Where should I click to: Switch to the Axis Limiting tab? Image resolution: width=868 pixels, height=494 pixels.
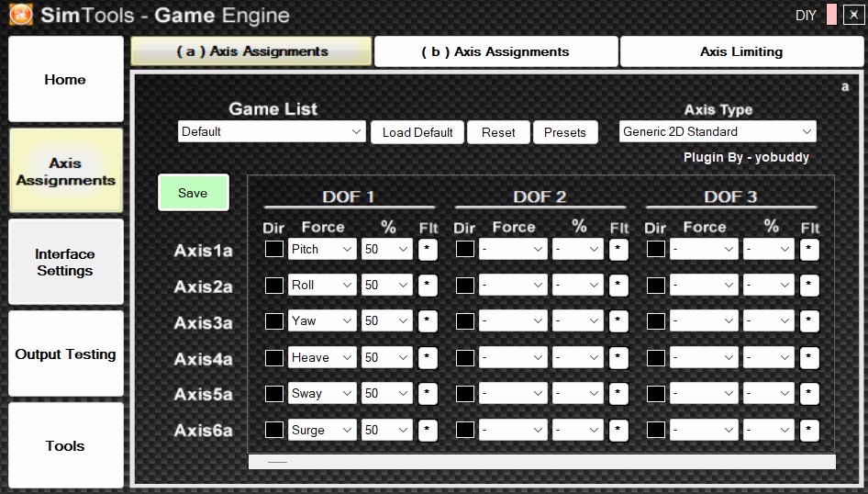point(740,52)
